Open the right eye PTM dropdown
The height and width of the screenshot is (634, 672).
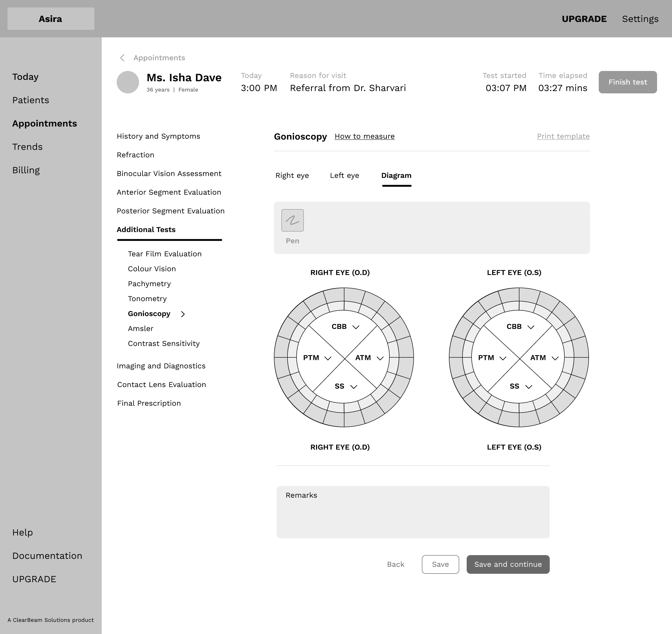(328, 358)
